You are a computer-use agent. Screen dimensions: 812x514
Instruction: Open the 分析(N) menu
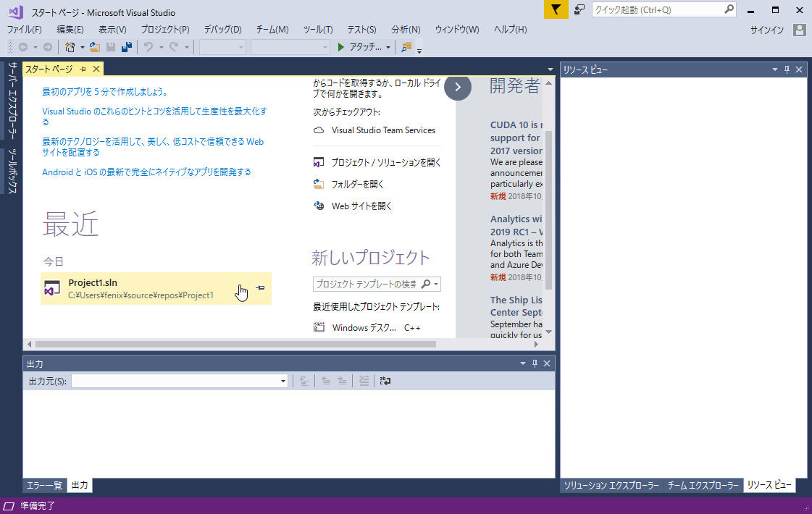point(406,30)
